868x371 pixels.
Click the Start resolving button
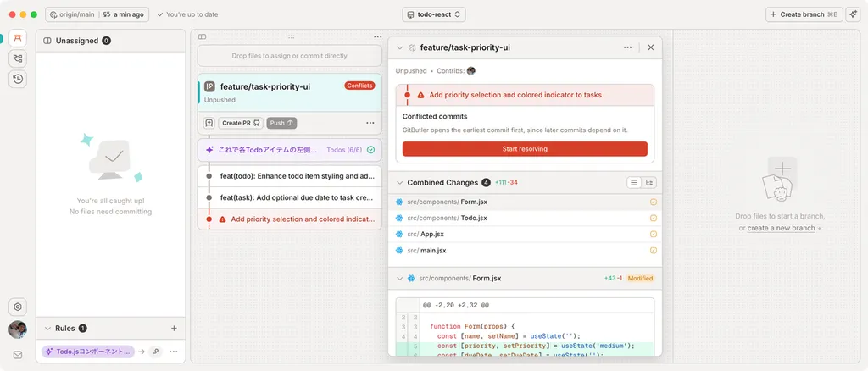pyautogui.click(x=525, y=148)
